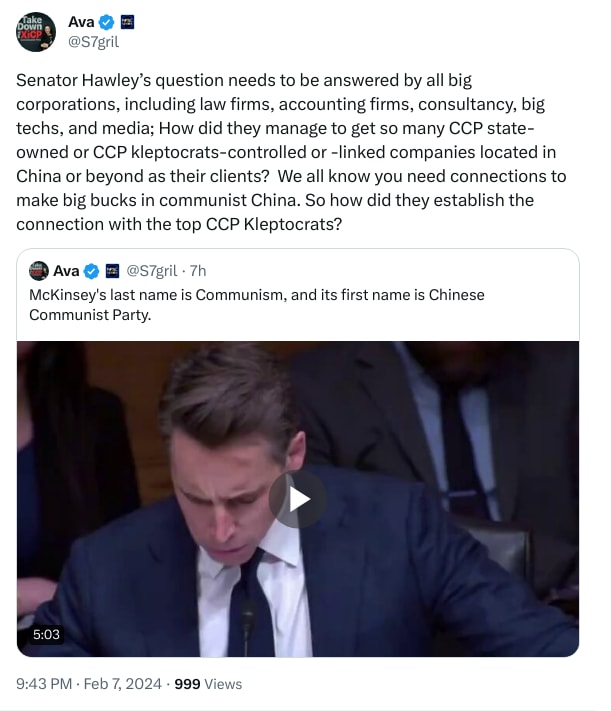Click the verified badge inside the quoted tweet
Screen dimensions: 611x711
click(91, 270)
